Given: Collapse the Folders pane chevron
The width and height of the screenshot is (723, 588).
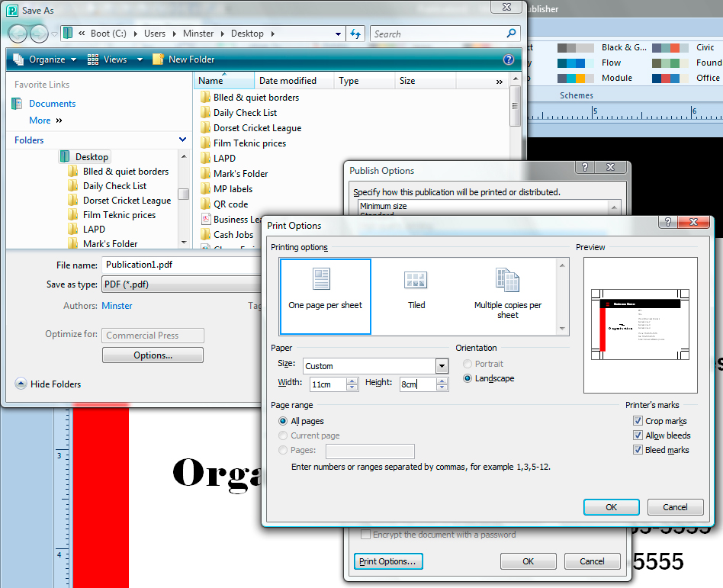Looking at the screenshot, I should click(183, 140).
